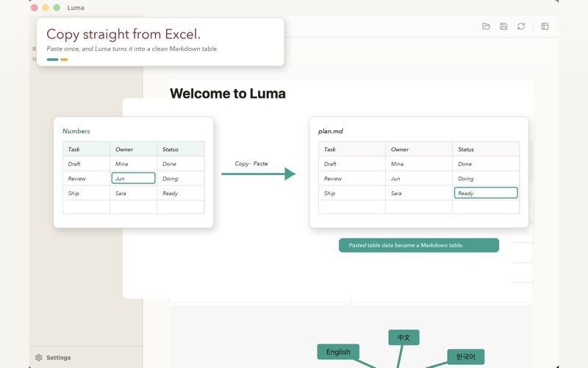Image resolution: width=588 pixels, height=368 pixels.
Task: Select the 'Mina' cell in plan.md table
Action: tap(419, 163)
